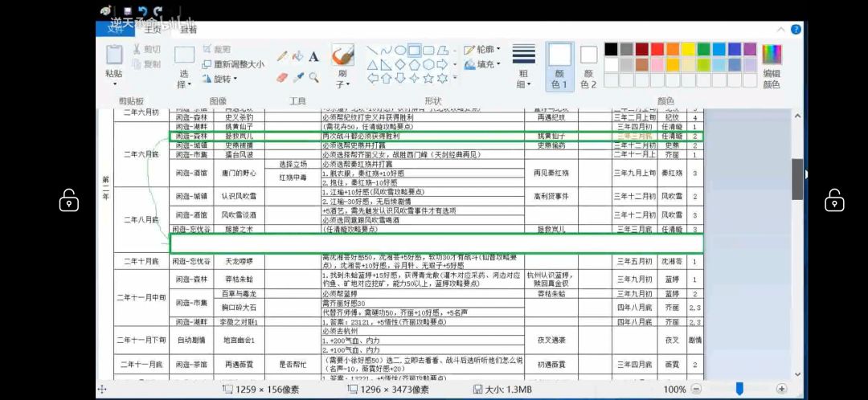Choose the Diamond shape
The width and height of the screenshot is (868, 400).
point(399,65)
